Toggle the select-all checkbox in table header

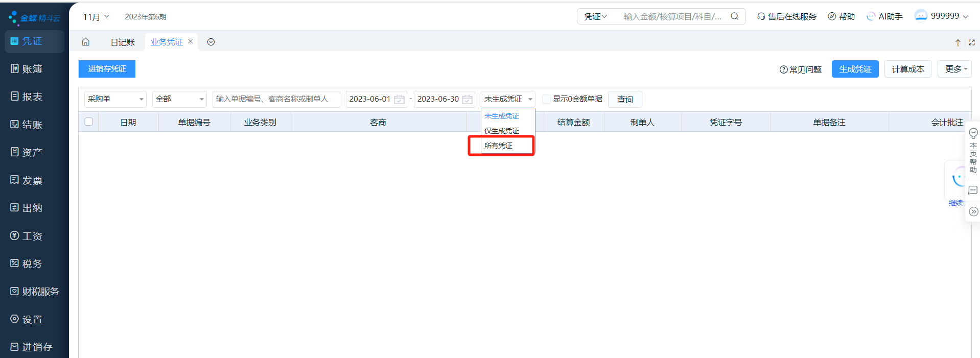coord(89,122)
